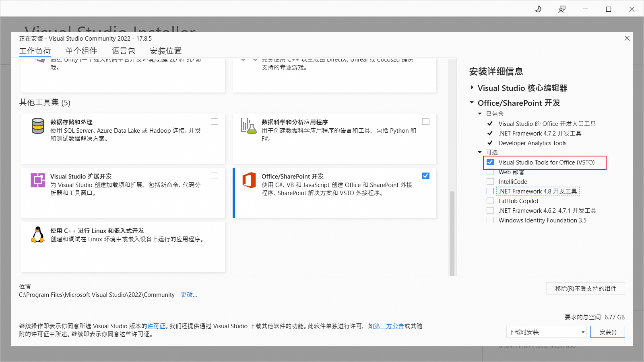This screenshot has width=644, height=362.
Task: Expand the Visual Studio 核心编辑器 section
Action: coord(472,88)
